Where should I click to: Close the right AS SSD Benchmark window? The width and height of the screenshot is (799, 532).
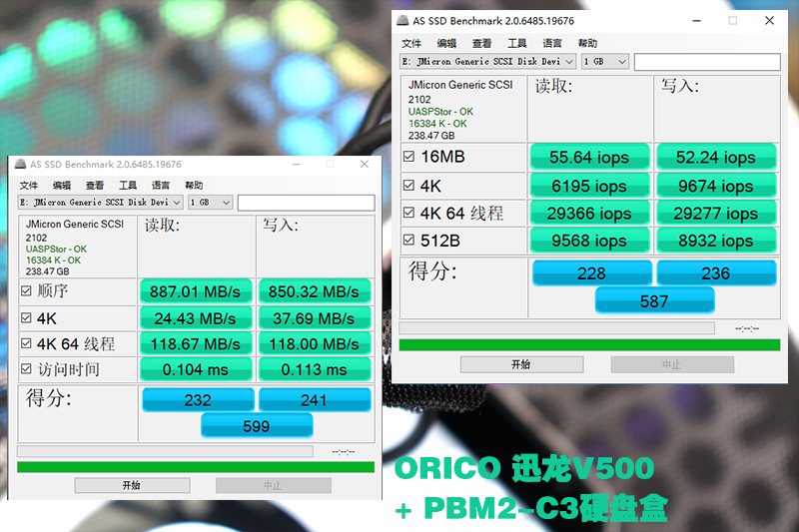(769, 20)
